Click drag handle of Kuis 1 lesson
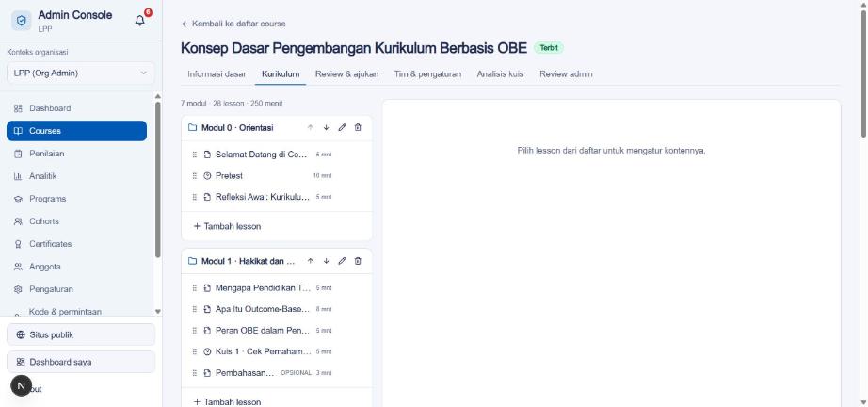868x407 pixels. click(x=194, y=351)
